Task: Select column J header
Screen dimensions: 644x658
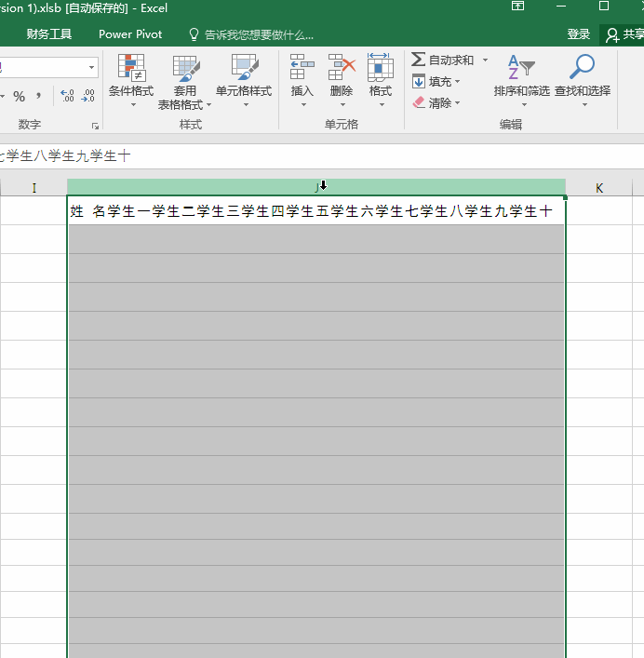Action: coord(316,187)
